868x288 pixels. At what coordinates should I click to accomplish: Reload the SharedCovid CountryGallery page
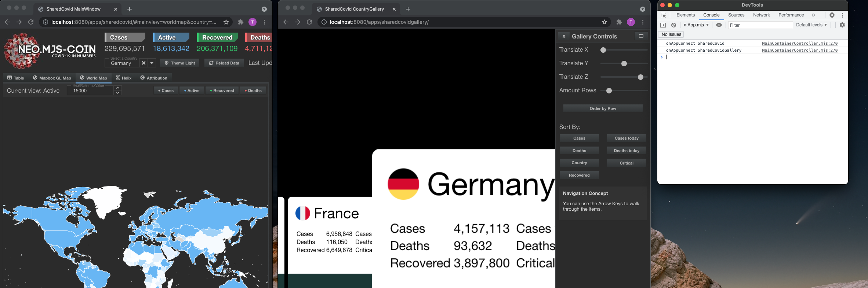[309, 22]
